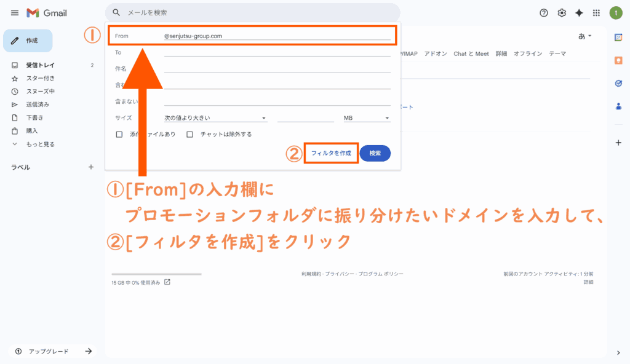Open Contacts in side panel
630x364 pixels.
point(618,106)
